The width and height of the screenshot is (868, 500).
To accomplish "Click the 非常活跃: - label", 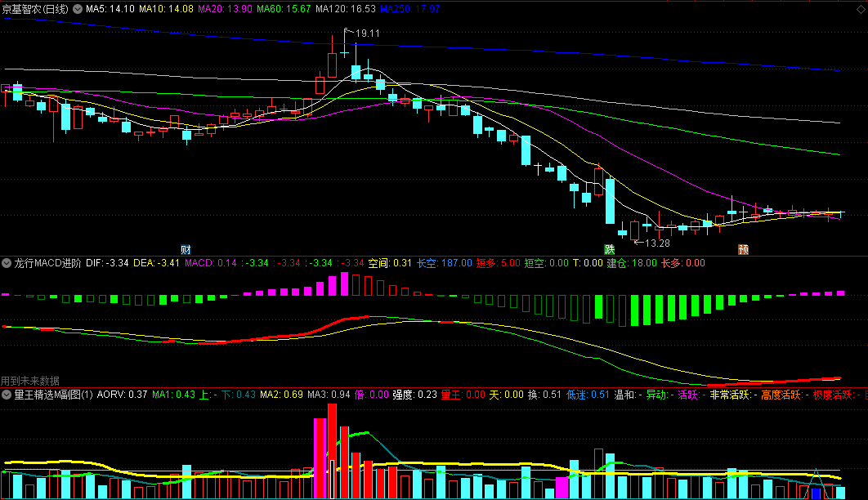I will coord(734,395).
